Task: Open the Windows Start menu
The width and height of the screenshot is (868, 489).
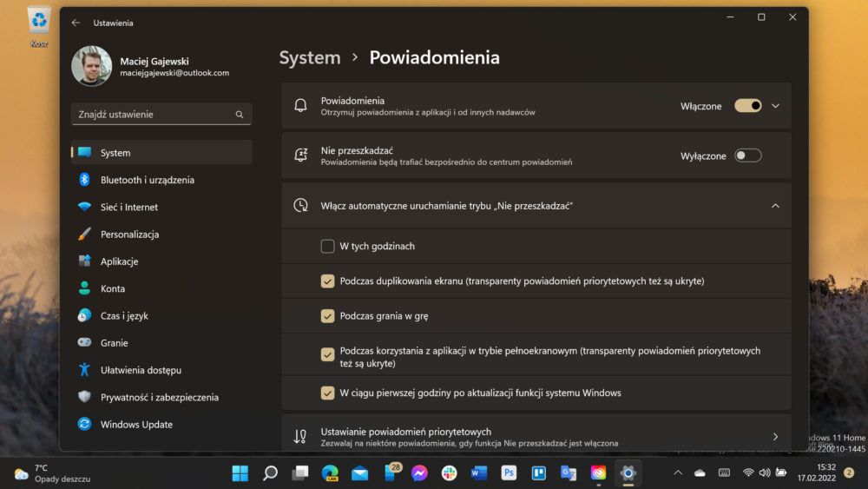Action: 240,473
